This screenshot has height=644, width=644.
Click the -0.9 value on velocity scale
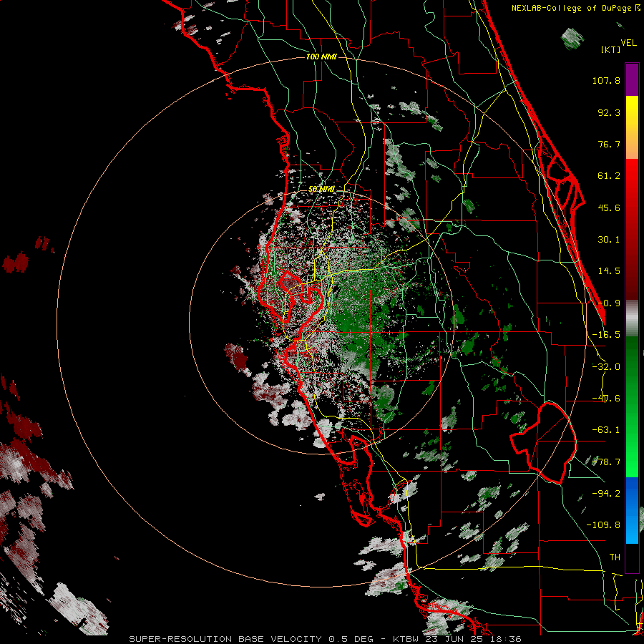tap(609, 303)
